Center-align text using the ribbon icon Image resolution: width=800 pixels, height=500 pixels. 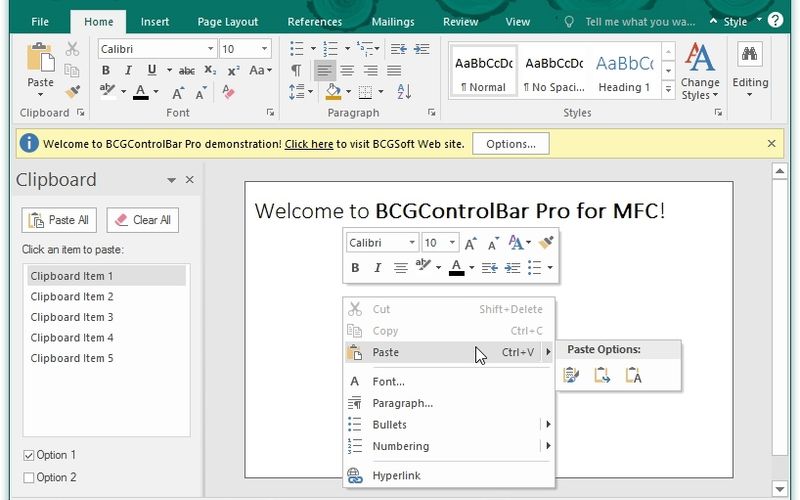[x=348, y=70]
